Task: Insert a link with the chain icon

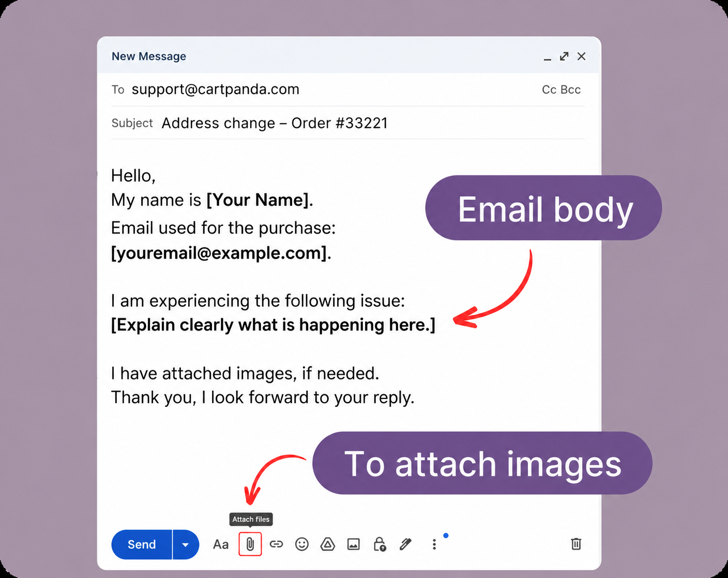Action: [277, 544]
